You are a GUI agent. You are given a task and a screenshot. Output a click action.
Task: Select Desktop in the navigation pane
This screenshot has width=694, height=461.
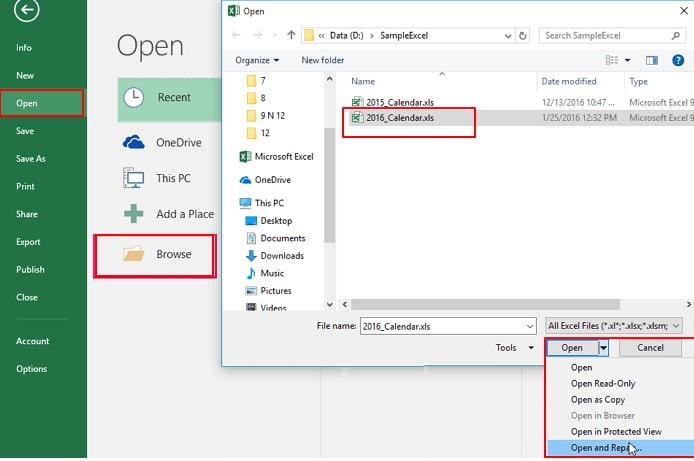tap(269, 220)
